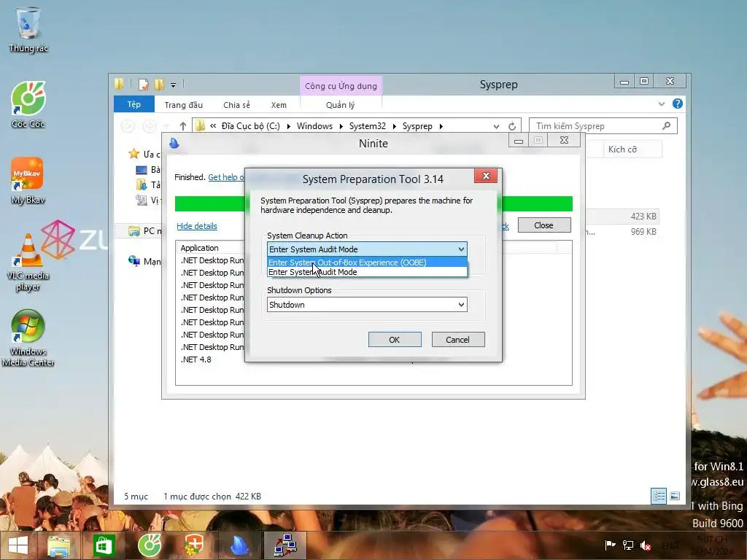Screen dimensions: 747x560
Task: Switch to details view icon in status bar
Action: tap(659, 496)
